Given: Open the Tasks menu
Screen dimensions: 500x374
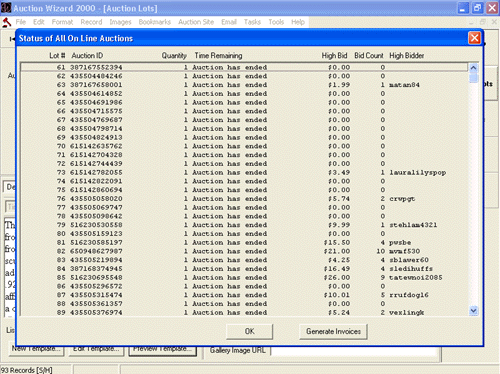Looking at the screenshot, I should [x=252, y=22].
